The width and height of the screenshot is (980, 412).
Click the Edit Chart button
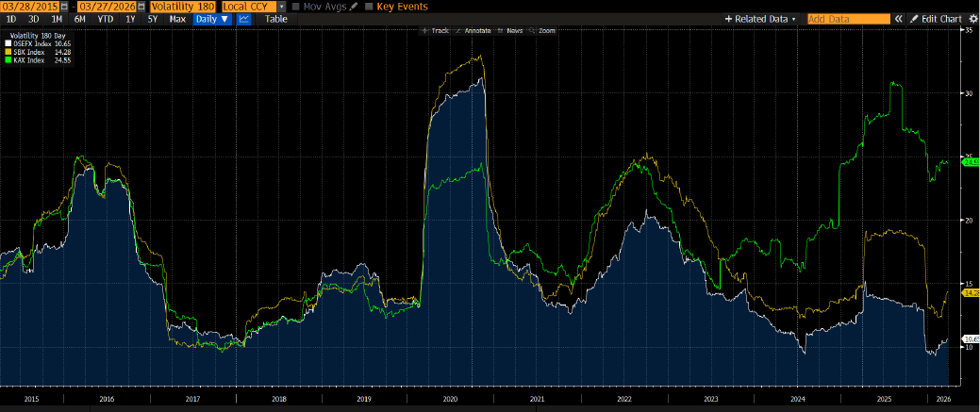click(x=935, y=19)
